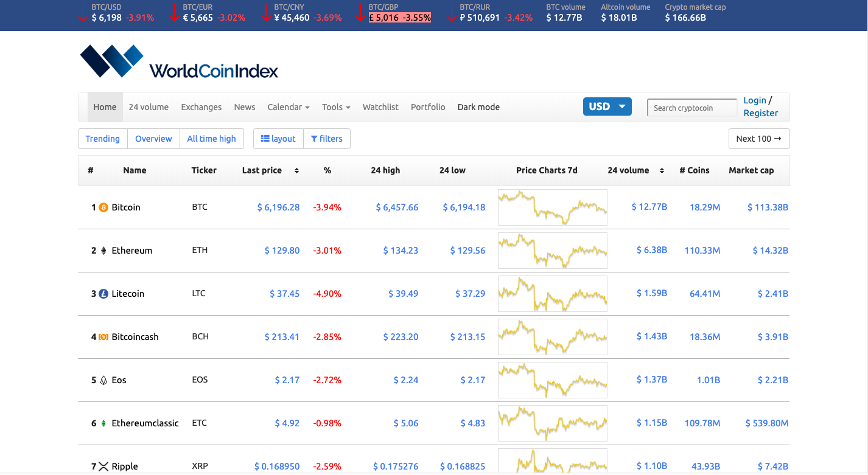Click the Eos coin icon
The height and width of the screenshot is (475, 868).
pyautogui.click(x=103, y=380)
